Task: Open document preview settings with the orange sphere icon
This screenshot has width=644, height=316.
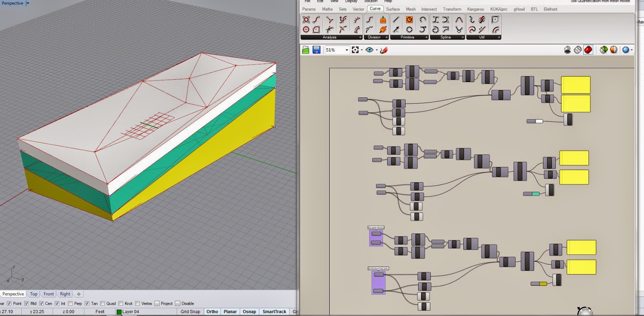Action: 613,50
